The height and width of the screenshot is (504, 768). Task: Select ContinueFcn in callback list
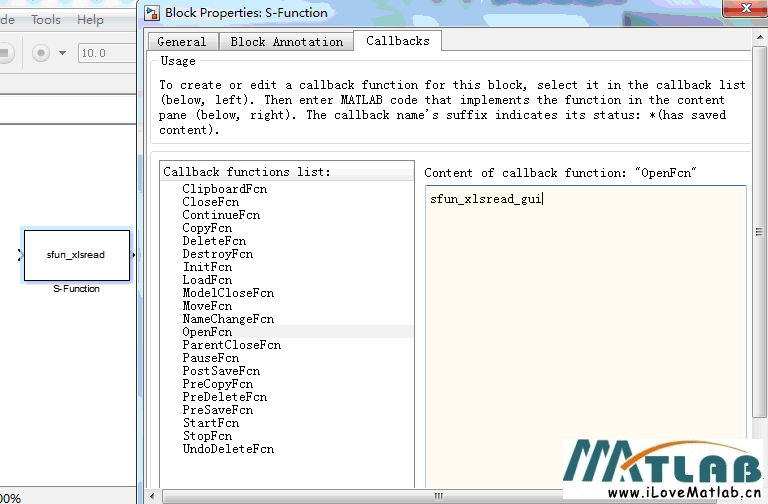pos(221,215)
